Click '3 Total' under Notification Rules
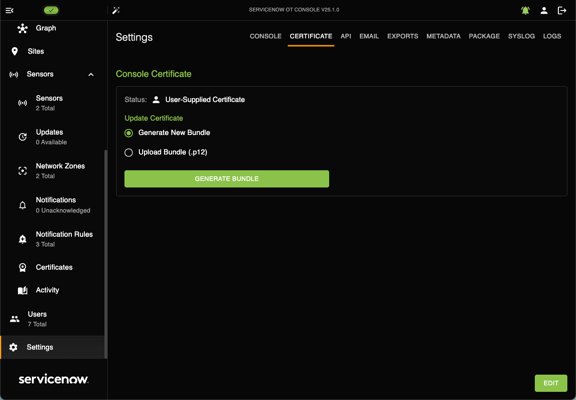The width and height of the screenshot is (576, 400). [45, 244]
